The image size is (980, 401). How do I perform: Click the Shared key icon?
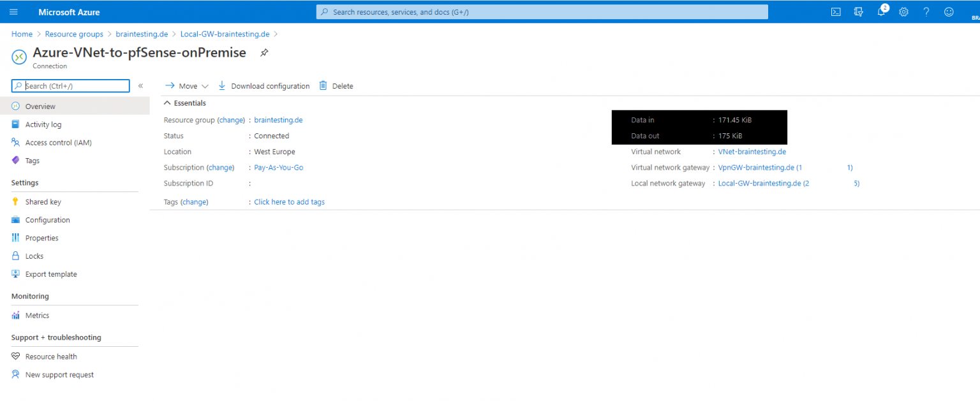tap(16, 201)
